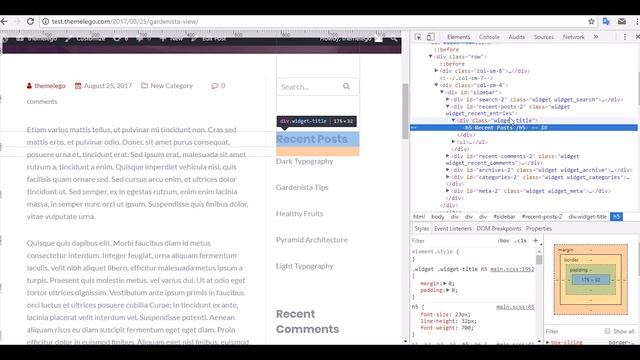Viewport: 640px width, 360px height.
Task: Expand the ul node under recent posts
Action: click(453, 142)
